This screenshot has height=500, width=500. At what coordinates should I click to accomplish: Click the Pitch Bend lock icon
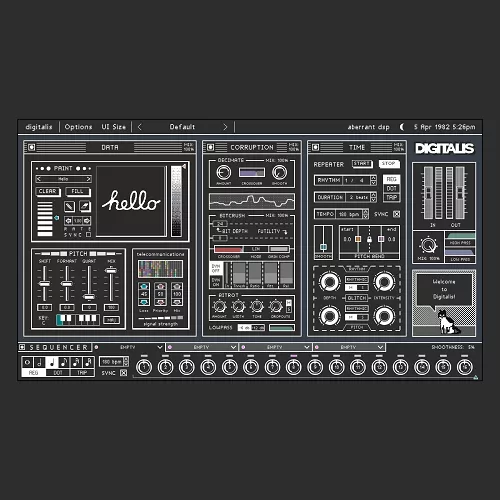click(x=369, y=239)
